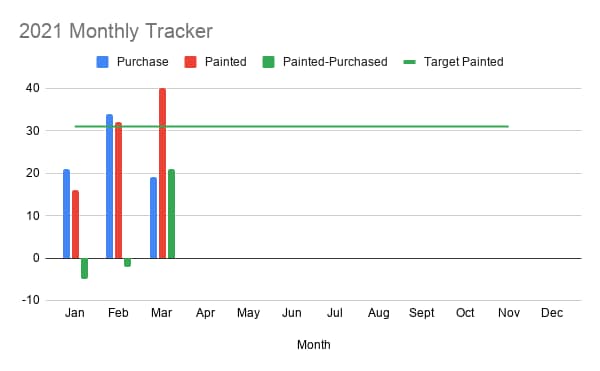
Task: Click the blue Purchase legend swatch
Action: 102,62
